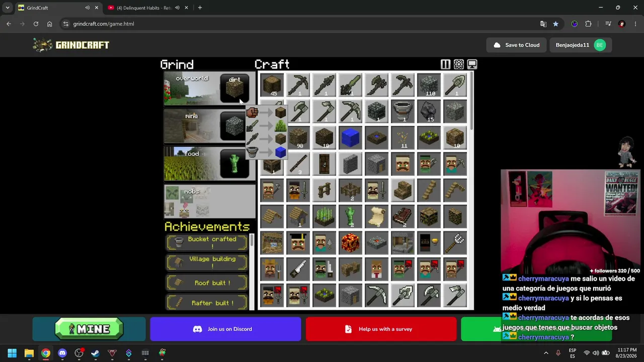644x362 pixels.
Task: Select the lava block item
Action: click(351, 242)
